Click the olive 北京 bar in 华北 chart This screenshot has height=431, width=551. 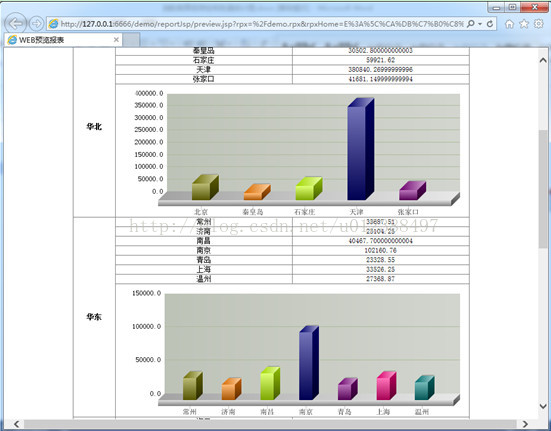click(x=205, y=188)
